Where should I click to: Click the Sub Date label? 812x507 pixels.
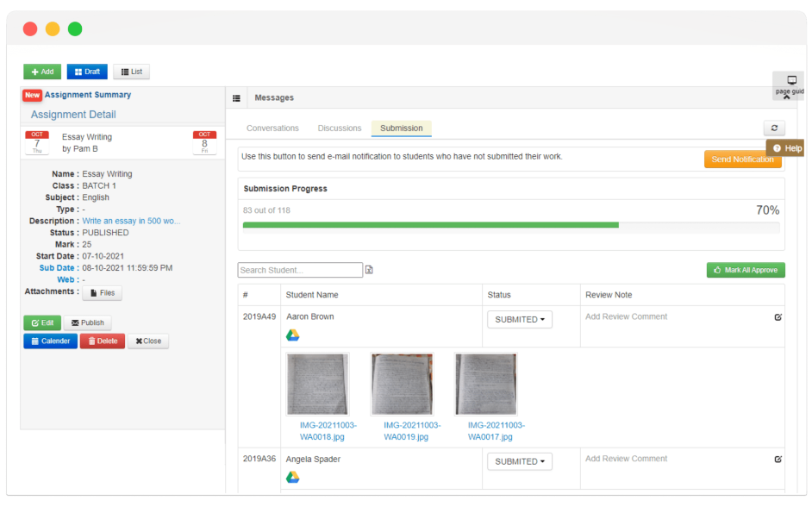[x=56, y=268]
